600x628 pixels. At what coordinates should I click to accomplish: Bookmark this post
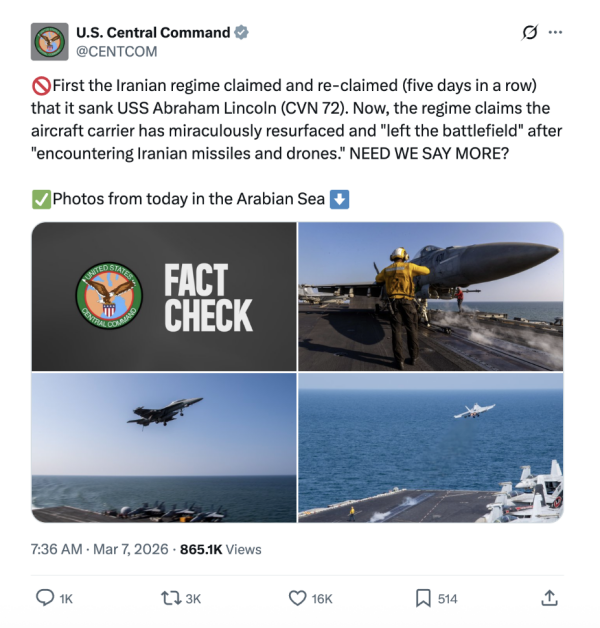[423, 598]
